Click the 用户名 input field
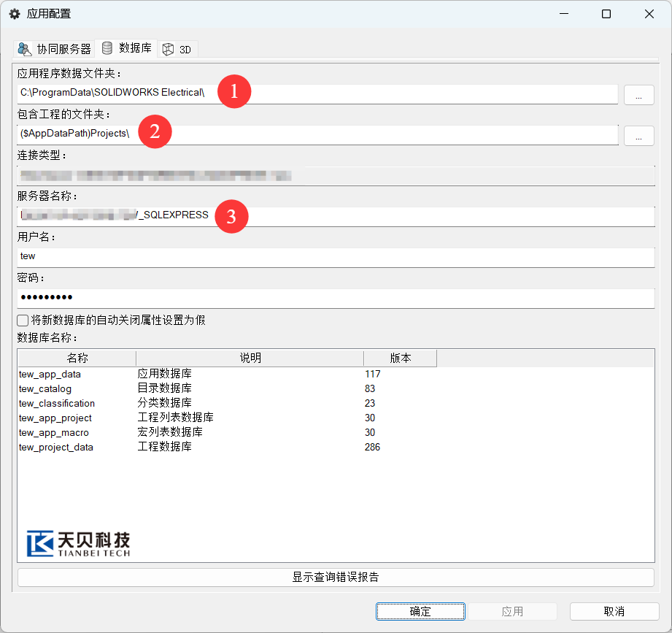The height and width of the screenshot is (633, 672). 336,256
